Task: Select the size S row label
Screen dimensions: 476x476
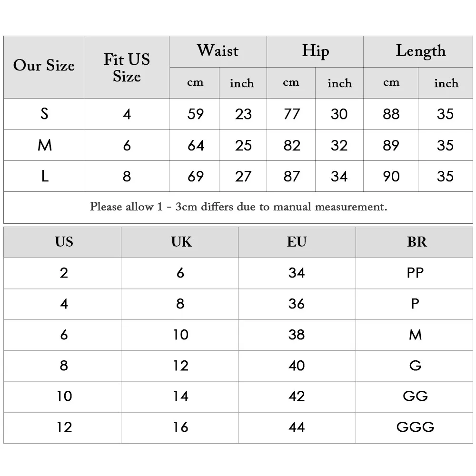Action: 44,114
